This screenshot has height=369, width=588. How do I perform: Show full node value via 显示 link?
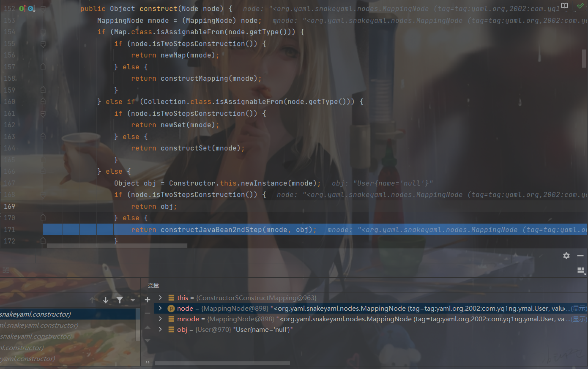click(x=578, y=309)
